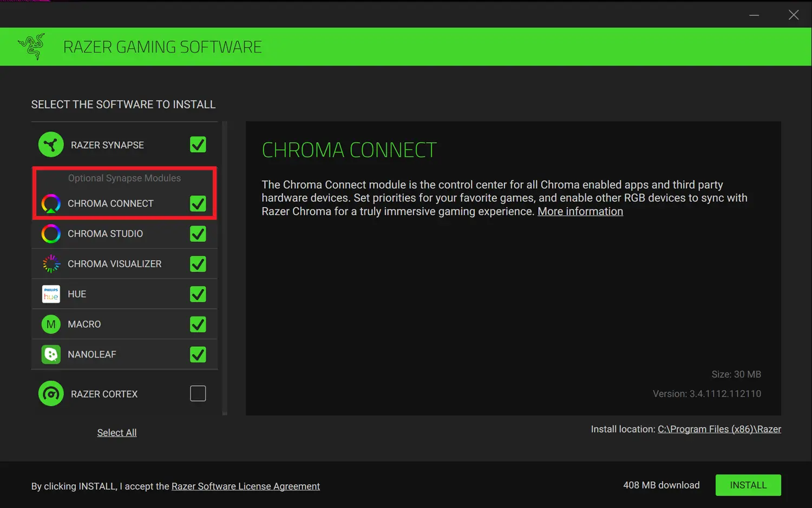The height and width of the screenshot is (508, 812).
Task: Uncheck the Hue module
Action: 198,294
